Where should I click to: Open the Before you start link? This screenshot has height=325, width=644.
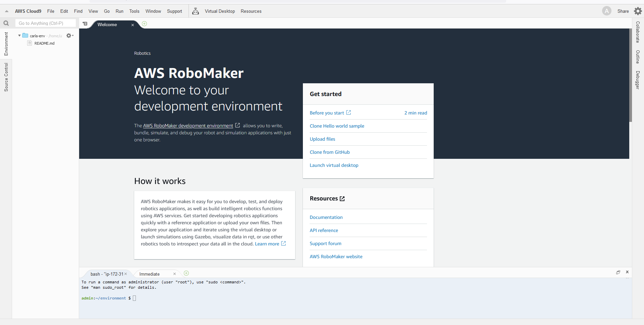(327, 113)
